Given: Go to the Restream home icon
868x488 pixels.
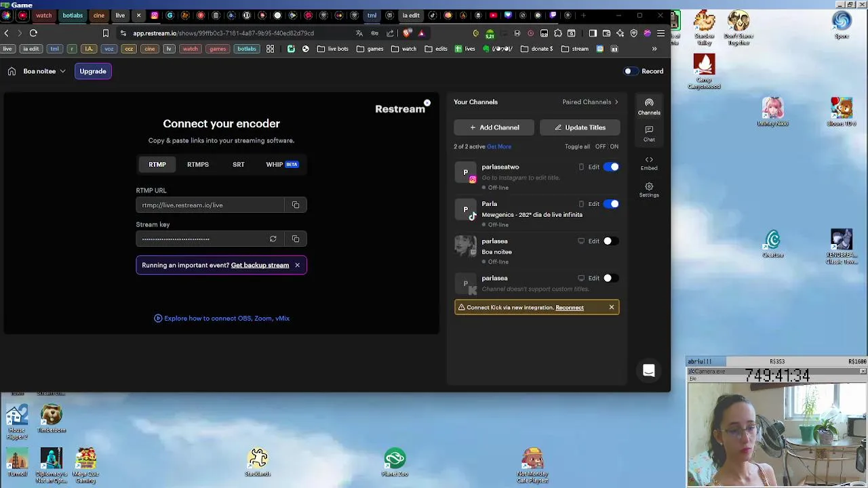Looking at the screenshot, I should tap(12, 71).
